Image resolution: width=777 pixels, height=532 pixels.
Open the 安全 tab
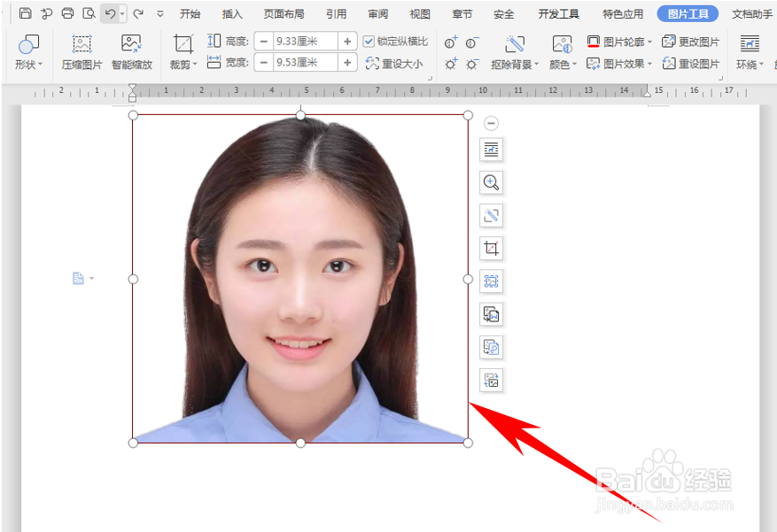pos(503,14)
